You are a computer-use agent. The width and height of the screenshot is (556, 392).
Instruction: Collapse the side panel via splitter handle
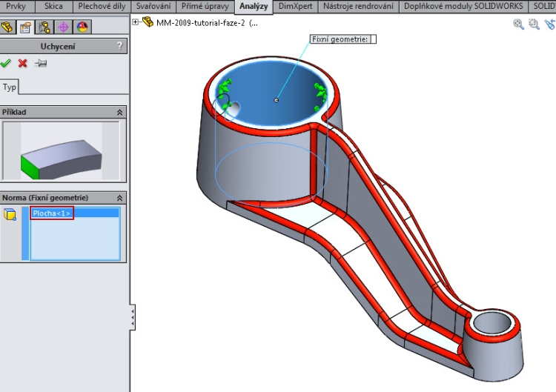[132, 317]
